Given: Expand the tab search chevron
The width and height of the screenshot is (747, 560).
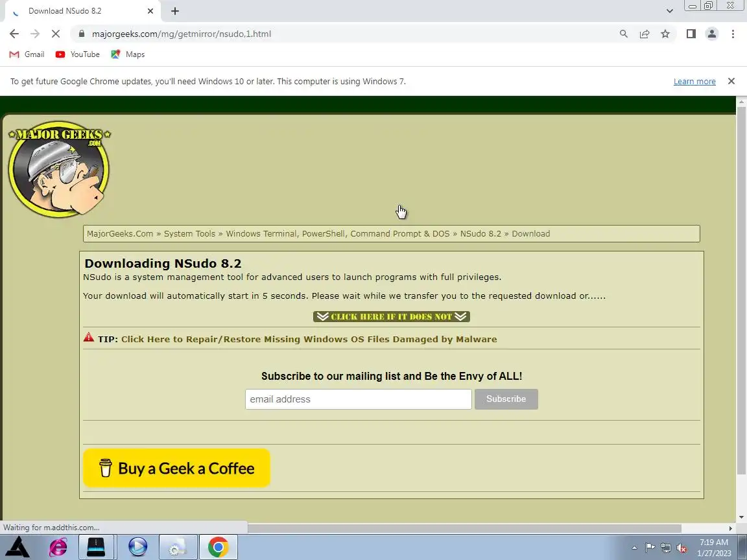Looking at the screenshot, I should coord(669,11).
